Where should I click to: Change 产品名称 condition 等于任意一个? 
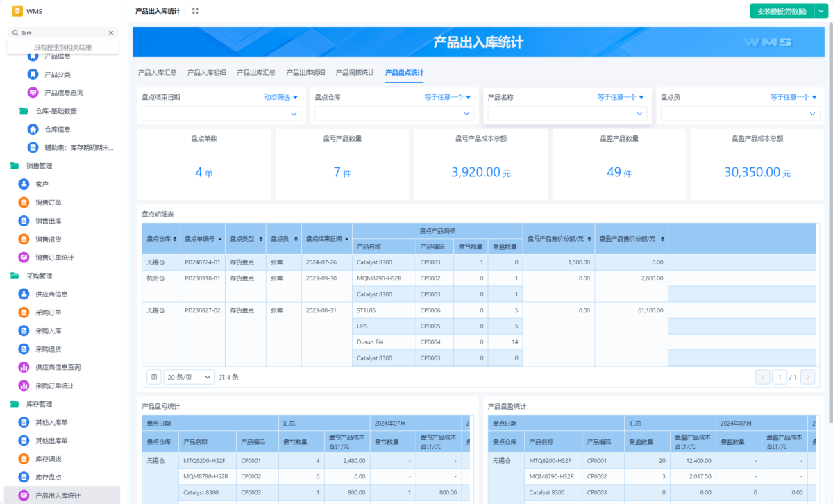(x=621, y=97)
